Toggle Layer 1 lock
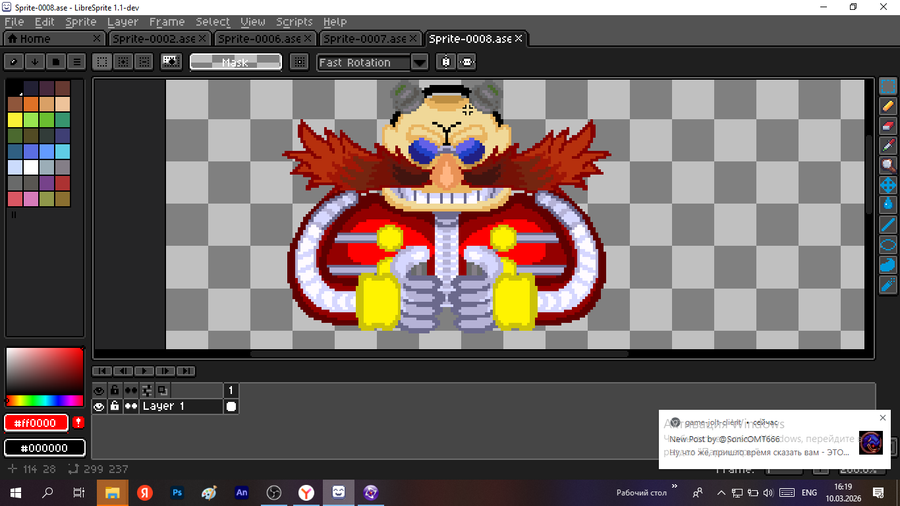The width and height of the screenshot is (900, 506). 114,406
